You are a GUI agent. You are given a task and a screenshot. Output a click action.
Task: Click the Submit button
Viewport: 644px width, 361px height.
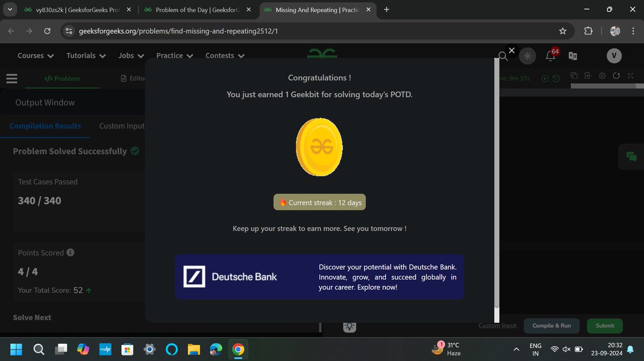point(605,326)
